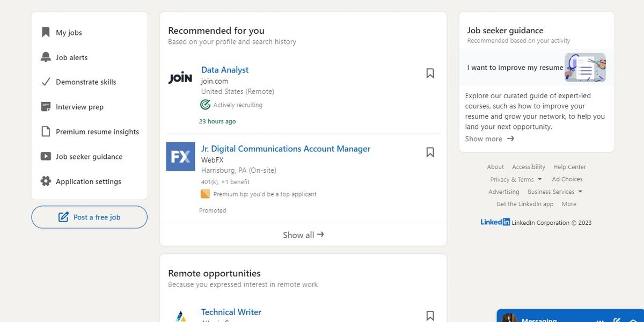Open Application settings gear icon
Image resolution: width=644 pixels, height=322 pixels.
click(46, 181)
